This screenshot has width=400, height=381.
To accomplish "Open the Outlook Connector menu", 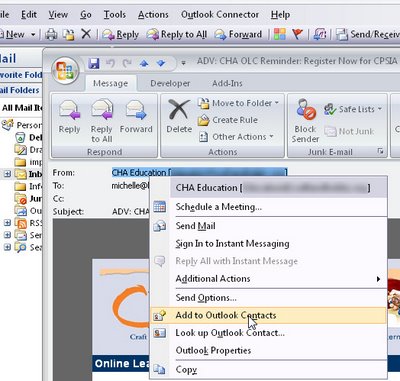I will [x=220, y=15].
